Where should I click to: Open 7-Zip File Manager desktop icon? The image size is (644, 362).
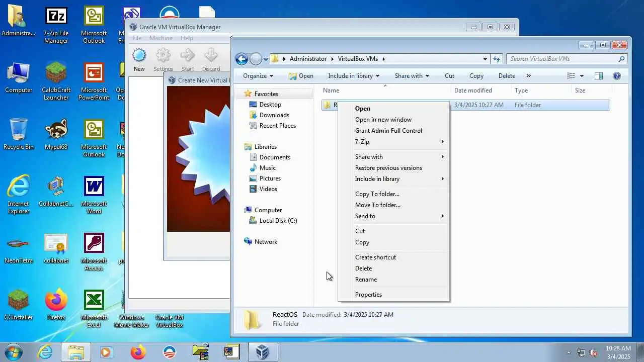coord(56,25)
